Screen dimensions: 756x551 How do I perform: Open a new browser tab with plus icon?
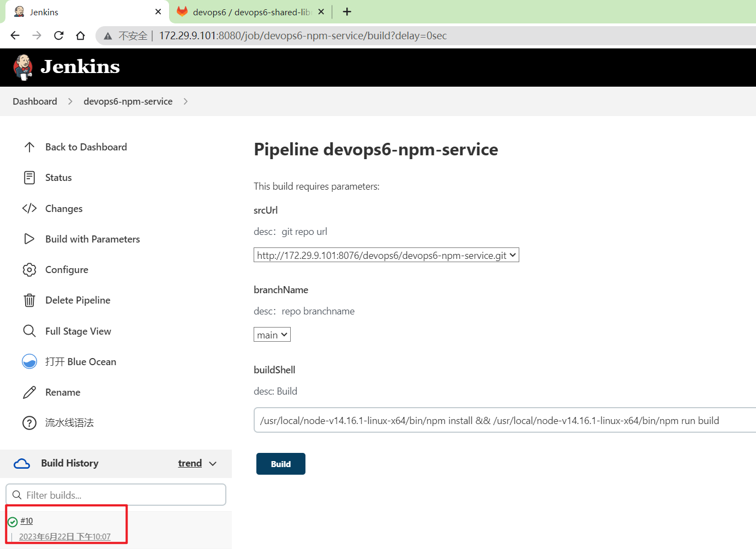point(347,11)
